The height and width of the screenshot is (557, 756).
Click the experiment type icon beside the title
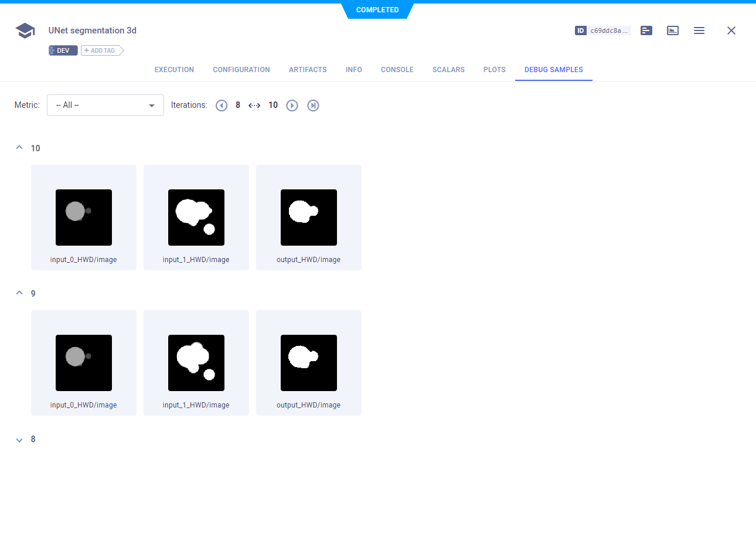click(x=25, y=30)
